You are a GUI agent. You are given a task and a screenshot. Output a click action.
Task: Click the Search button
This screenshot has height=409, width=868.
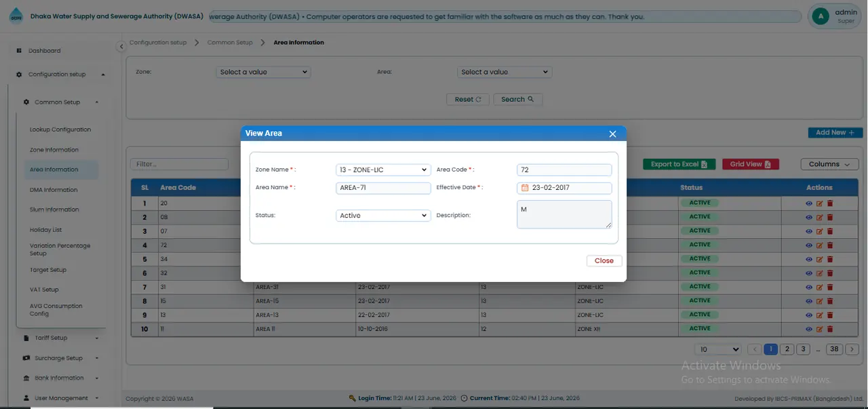pos(517,99)
